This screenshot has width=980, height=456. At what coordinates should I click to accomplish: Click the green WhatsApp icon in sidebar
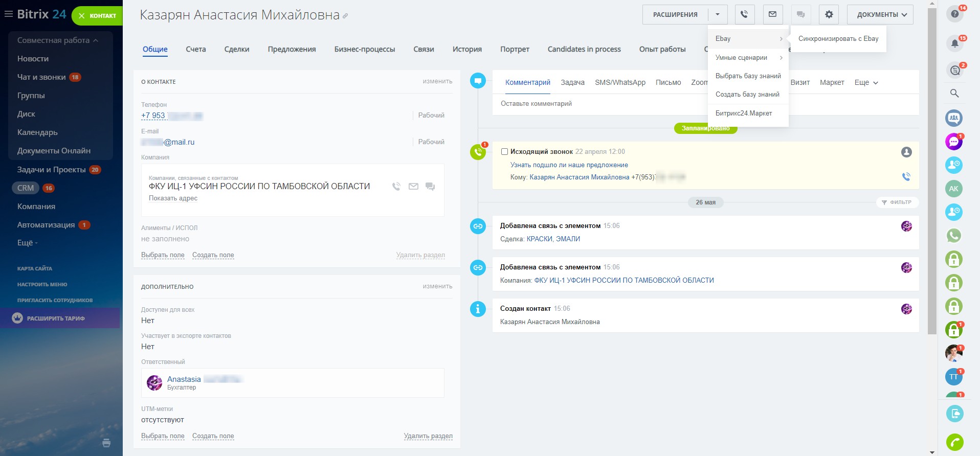pyautogui.click(x=954, y=236)
